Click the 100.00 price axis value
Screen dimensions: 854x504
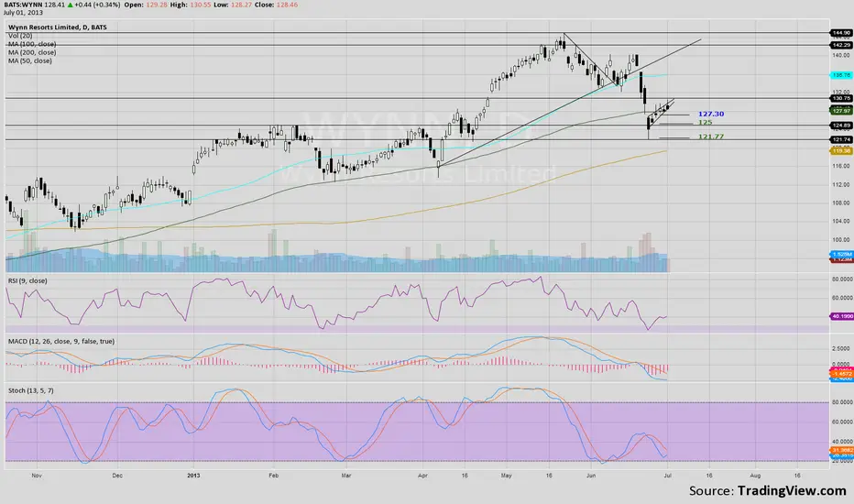pyautogui.click(x=841, y=239)
